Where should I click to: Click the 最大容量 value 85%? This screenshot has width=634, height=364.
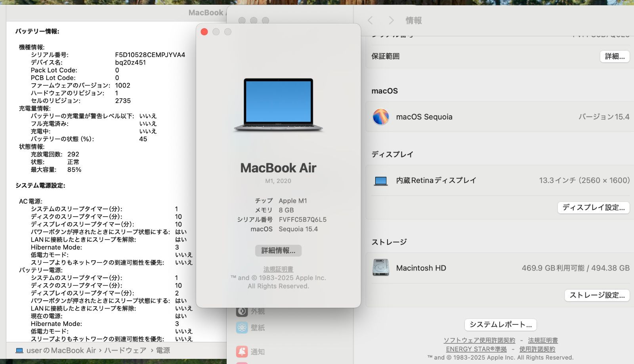pos(74,170)
